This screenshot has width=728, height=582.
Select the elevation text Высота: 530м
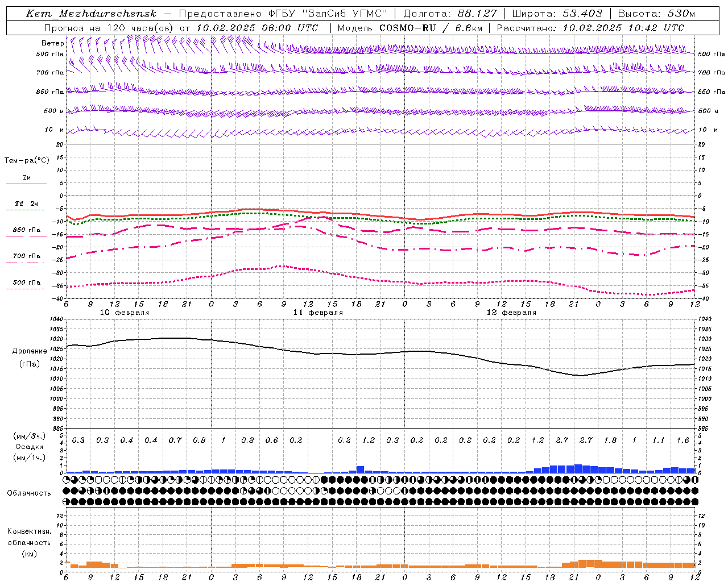pos(656,14)
